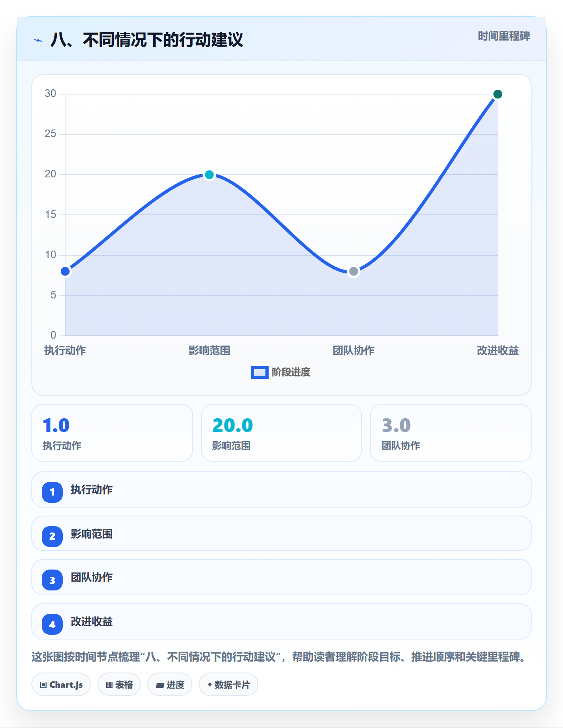Screen dimensions: 563x728
Task: Click the section title 八、不同情况下的行动建议
Action: [147, 40]
